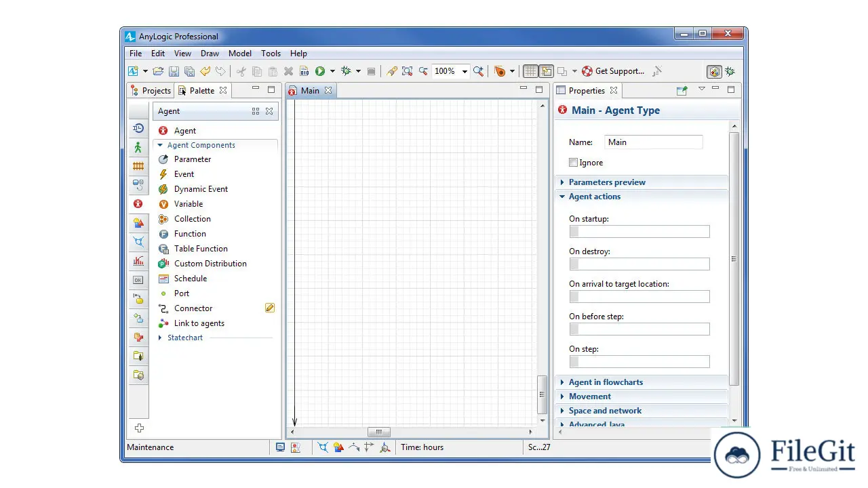Viewport: 868px width, 488px height.
Task: Toggle the dynamic value switch for On step
Action: [x=574, y=362]
